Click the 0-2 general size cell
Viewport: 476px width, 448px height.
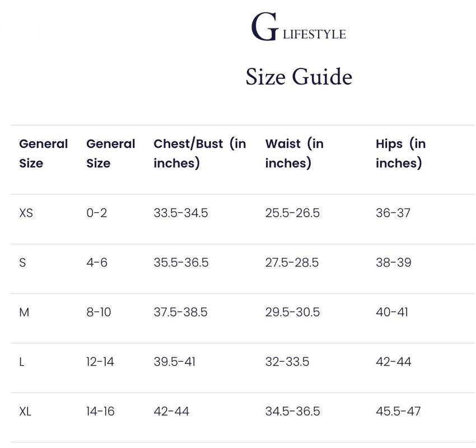point(96,213)
